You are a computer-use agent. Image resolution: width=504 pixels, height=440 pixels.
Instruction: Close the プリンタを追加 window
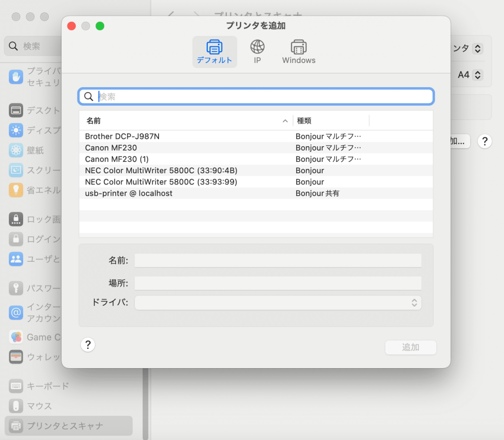[x=71, y=26]
